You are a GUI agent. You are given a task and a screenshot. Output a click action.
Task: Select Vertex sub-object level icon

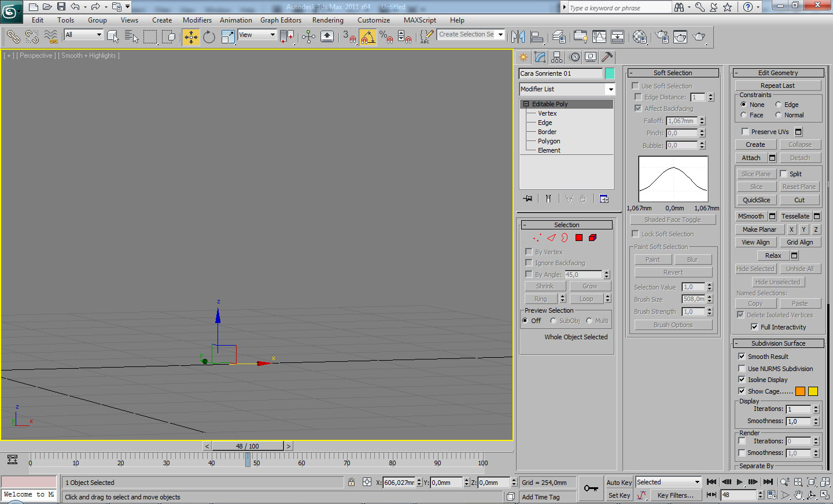click(x=537, y=238)
